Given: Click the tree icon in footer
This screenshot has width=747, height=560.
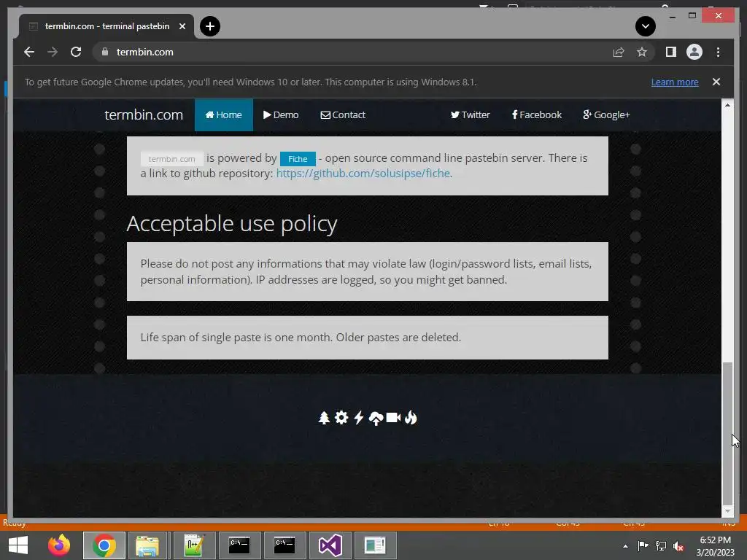Looking at the screenshot, I should 324,418.
